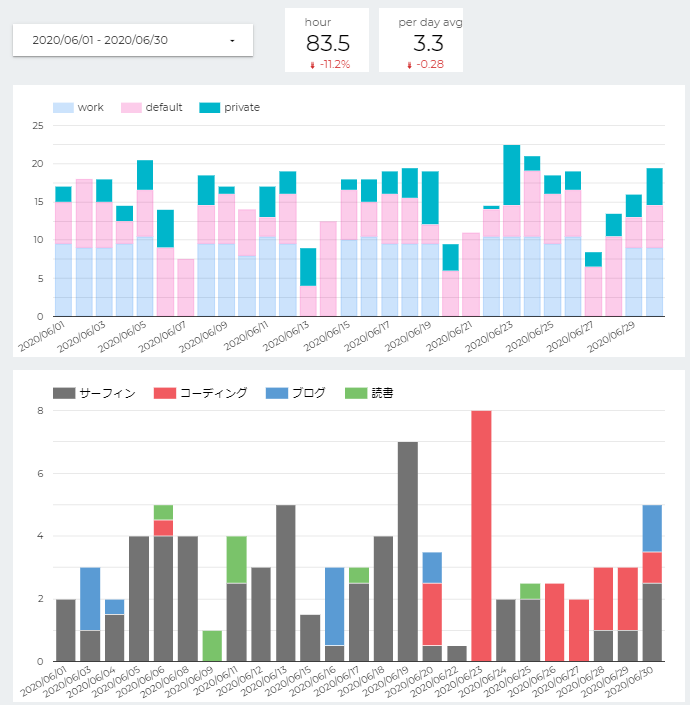Click the -0.28 change indicator
The image size is (690, 705).
coord(430,64)
